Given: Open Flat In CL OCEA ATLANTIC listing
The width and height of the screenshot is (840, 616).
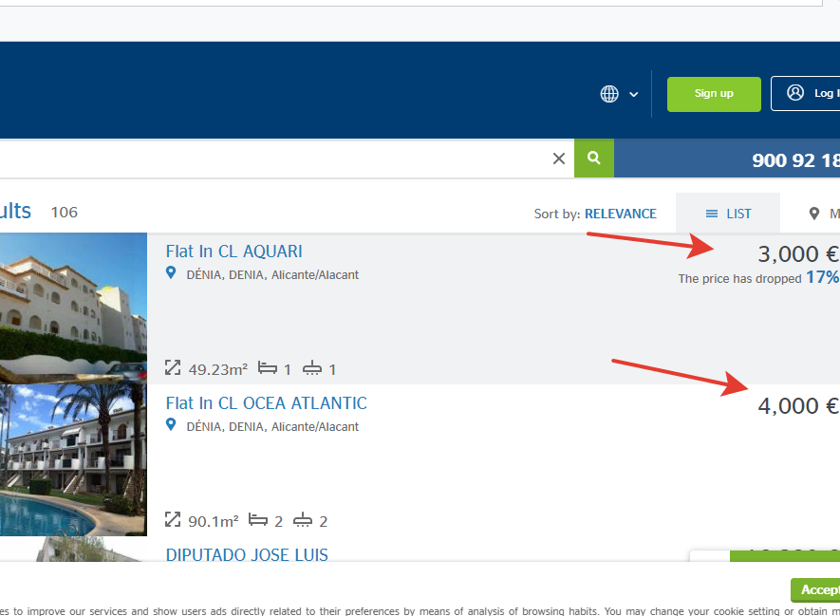Looking at the screenshot, I should [267, 403].
